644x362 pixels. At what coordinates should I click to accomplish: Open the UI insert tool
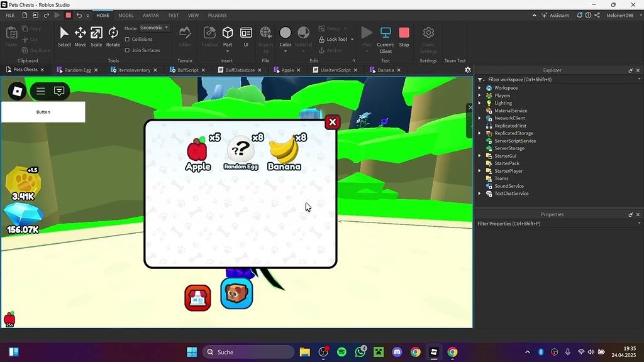(246, 37)
